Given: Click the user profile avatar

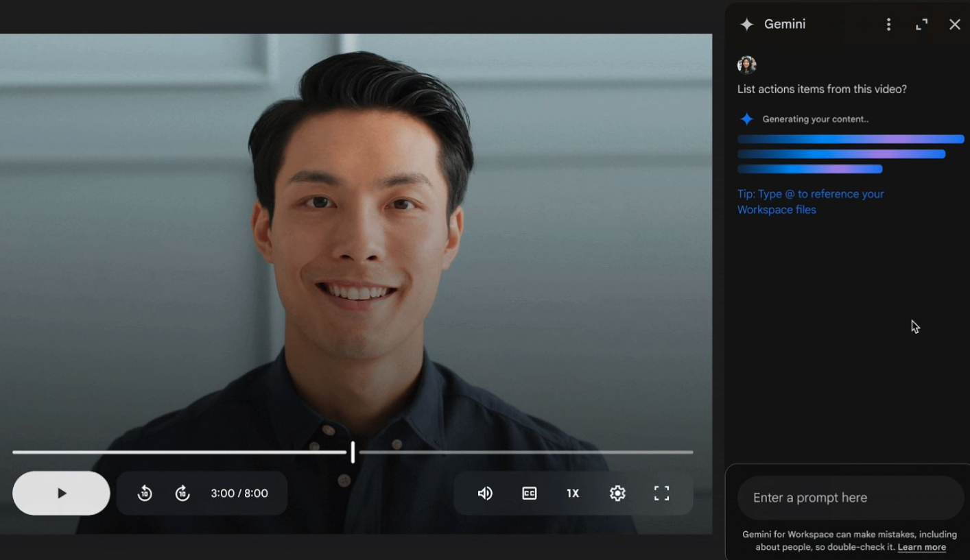Looking at the screenshot, I should click(746, 65).
